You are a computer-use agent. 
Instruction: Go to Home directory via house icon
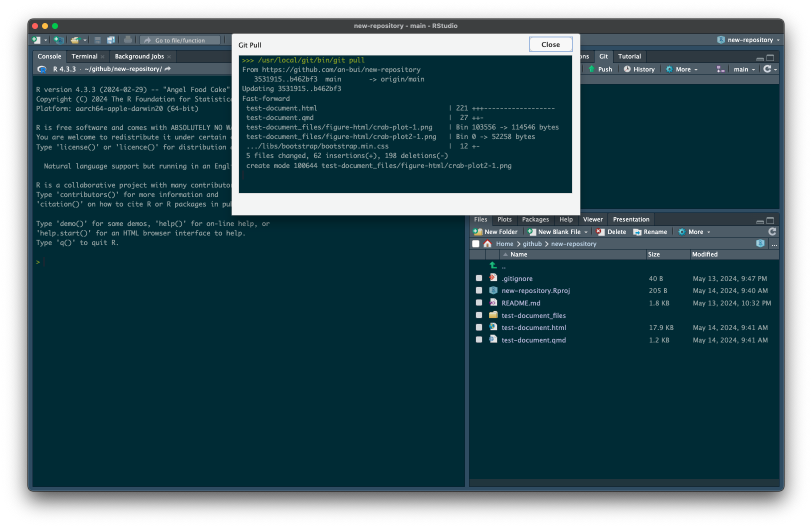coord(487,244)
